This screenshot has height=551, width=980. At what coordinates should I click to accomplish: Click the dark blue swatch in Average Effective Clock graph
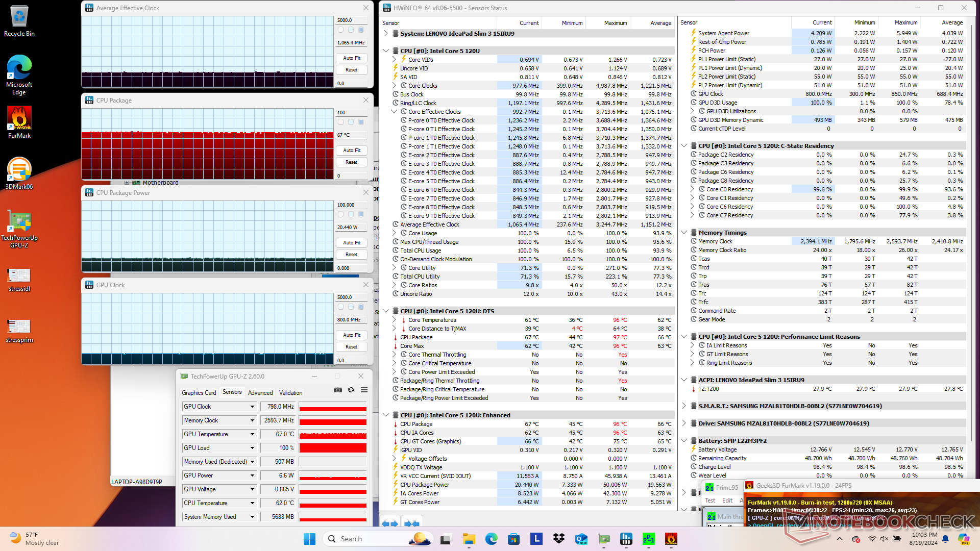click(361, 30)
